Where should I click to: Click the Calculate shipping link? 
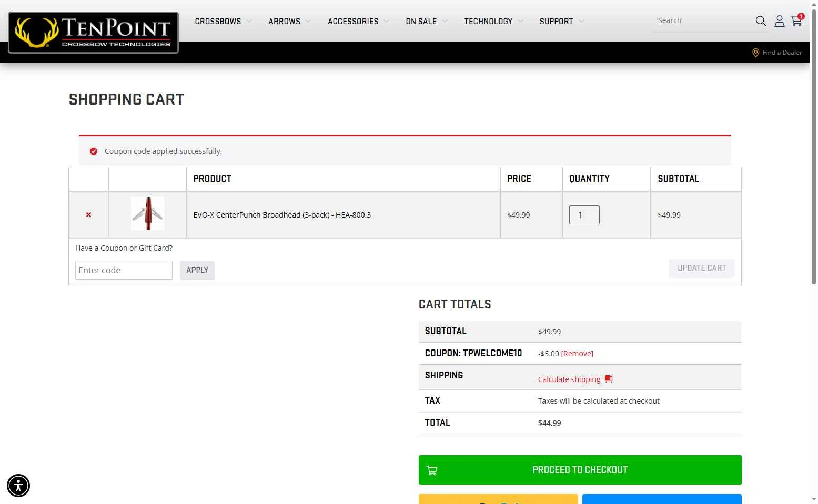[569, 379]
